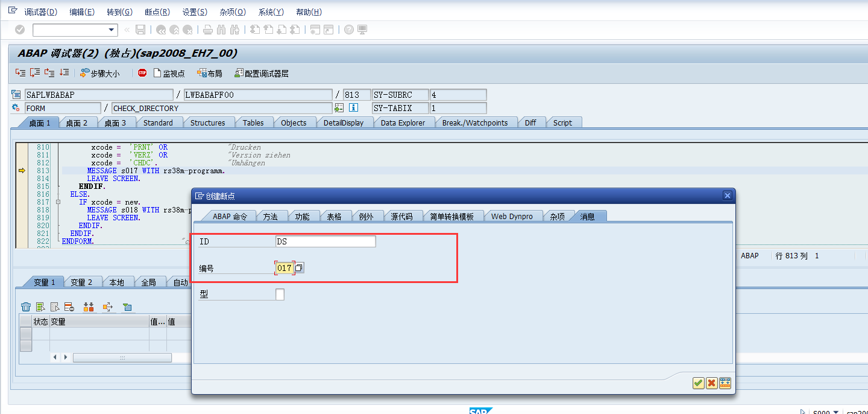Screen dimensions: 868x414
Task: Click the binoculars find icon
Action: click(221, 29)
